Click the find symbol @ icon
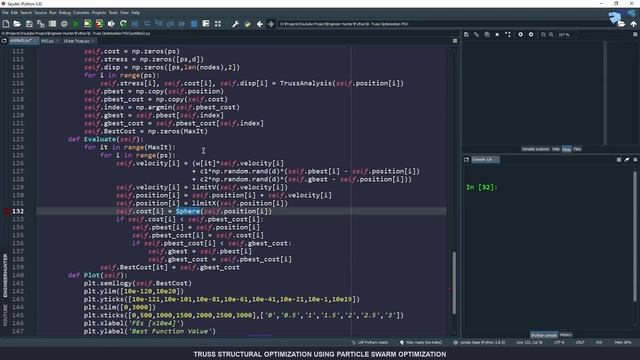This screenshot has height=360, width=640. 64,24
